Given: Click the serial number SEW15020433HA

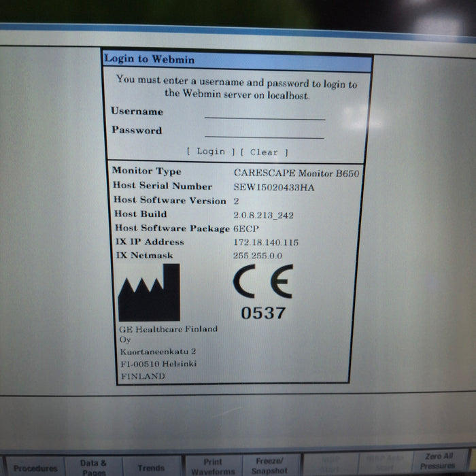Looking at the screenshot, I should coord(275,187).
